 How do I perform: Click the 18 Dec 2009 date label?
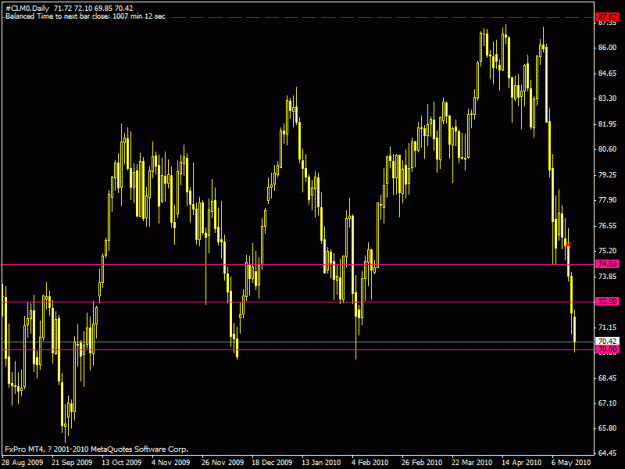(272, 462)
